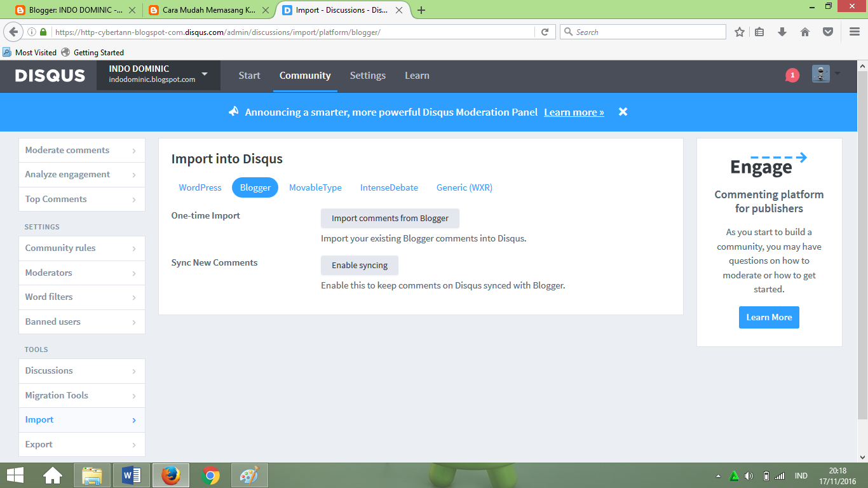Open Getting Started bookmark
This screenshot has width=868, height=488.
pos(93,52)
